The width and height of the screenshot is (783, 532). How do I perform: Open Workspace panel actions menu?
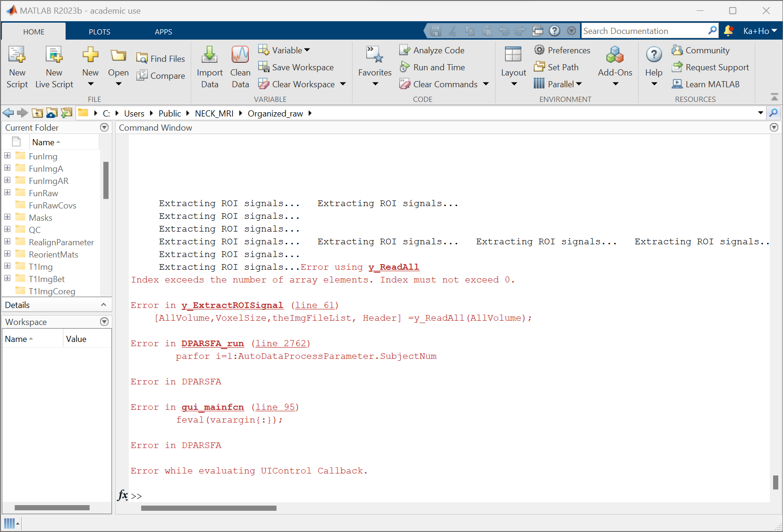[x=104, y=322]
